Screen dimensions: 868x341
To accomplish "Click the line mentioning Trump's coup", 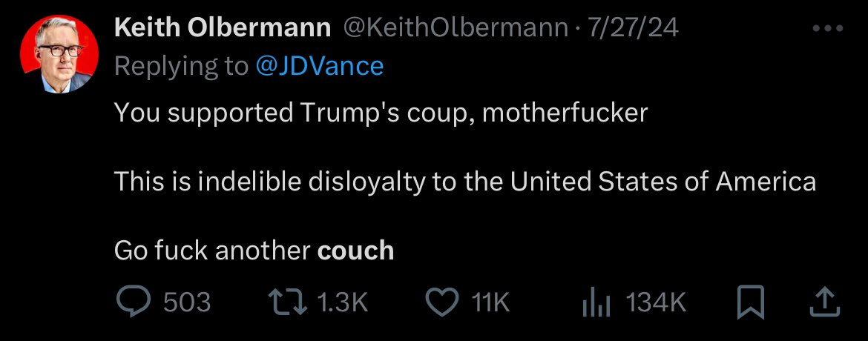I will point(381,113).
